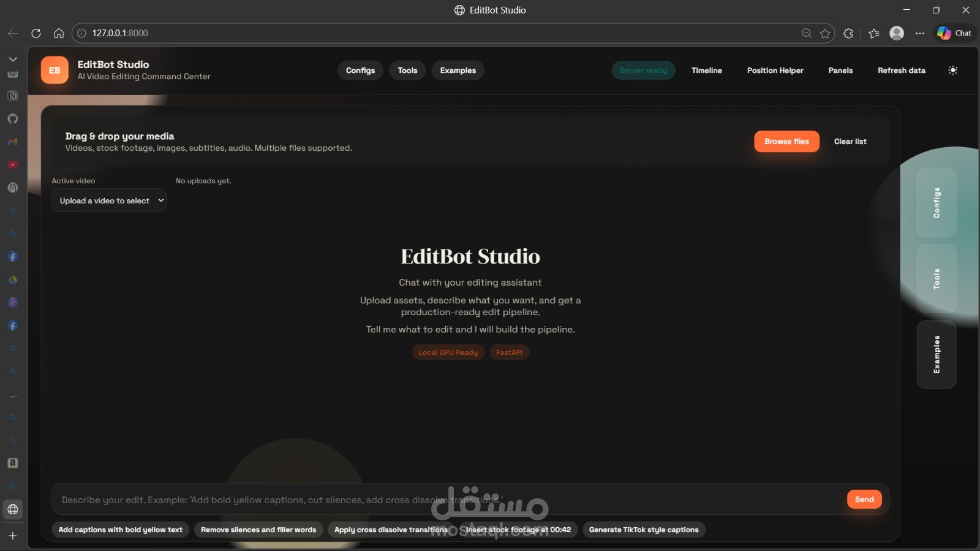Toggle the light/dark theme sun icon
This screenshot has width=980, height=551.
click(952, 70)
